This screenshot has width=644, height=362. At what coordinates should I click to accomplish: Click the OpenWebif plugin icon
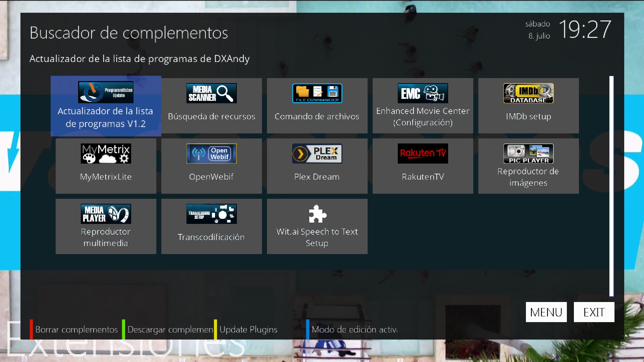(211, 154)
